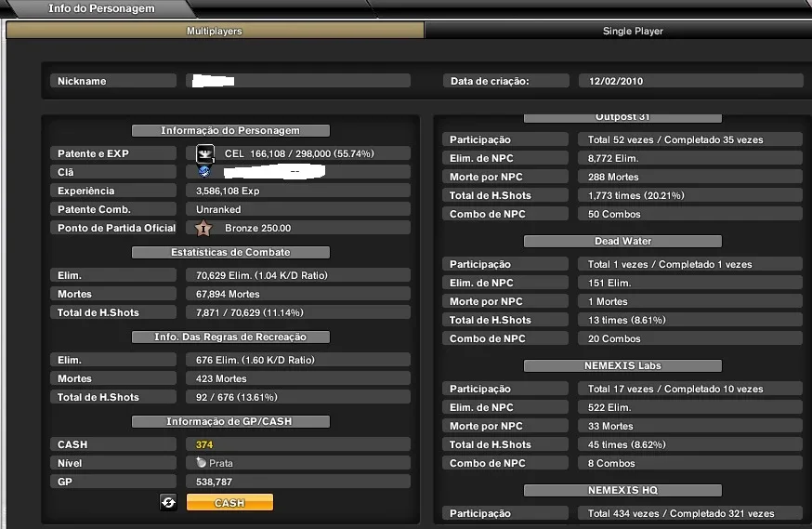Screen dimensions: 812x529
Task: Click the CEL rank insignia icon
Action: (x=205, y=153)
